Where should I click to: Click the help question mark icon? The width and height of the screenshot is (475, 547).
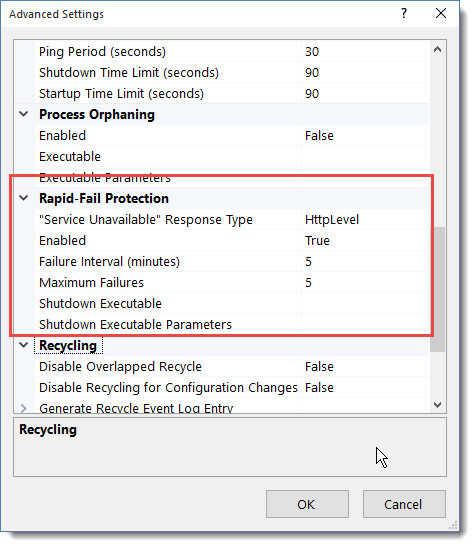coord(404,14)
